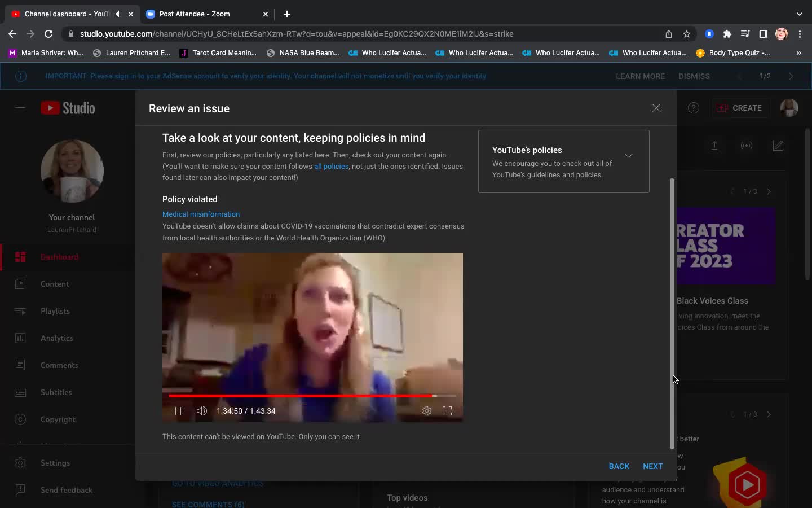Go to next banner notification arrow
The width and height of the screenshot is (812, 508).
tap(791, 76)
